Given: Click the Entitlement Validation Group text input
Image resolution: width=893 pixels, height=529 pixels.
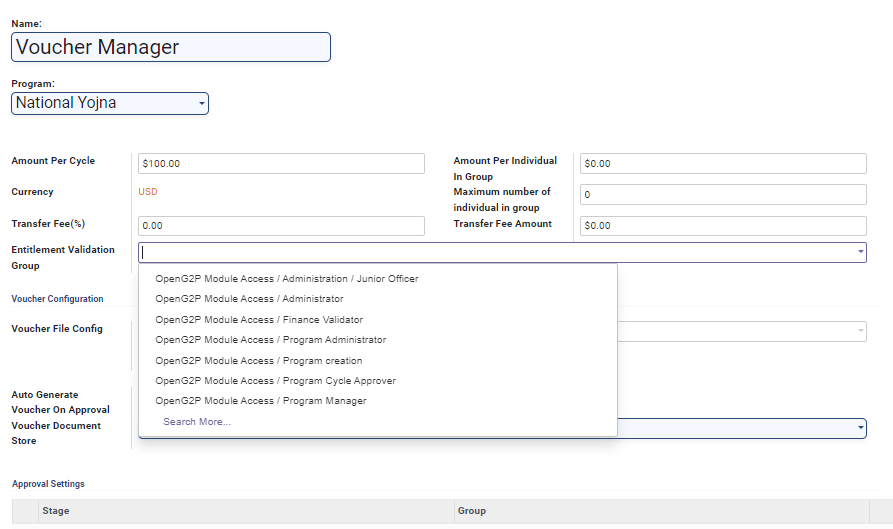Looking at the screenshot, I should tap(495, 253).
